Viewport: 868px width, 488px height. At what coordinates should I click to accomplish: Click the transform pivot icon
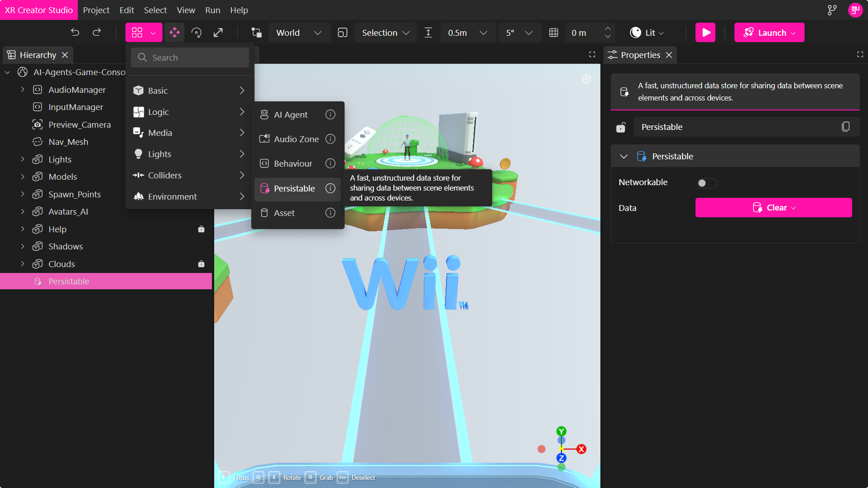pos(343,33)
